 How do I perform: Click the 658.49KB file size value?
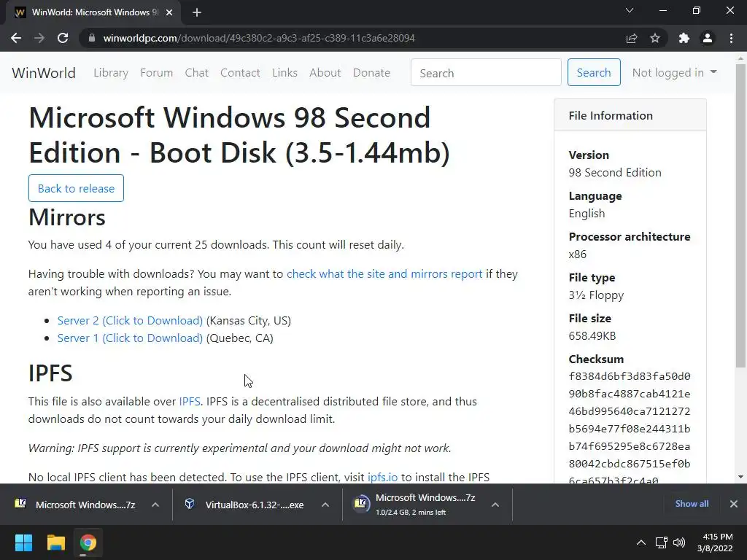click(592, 335)
